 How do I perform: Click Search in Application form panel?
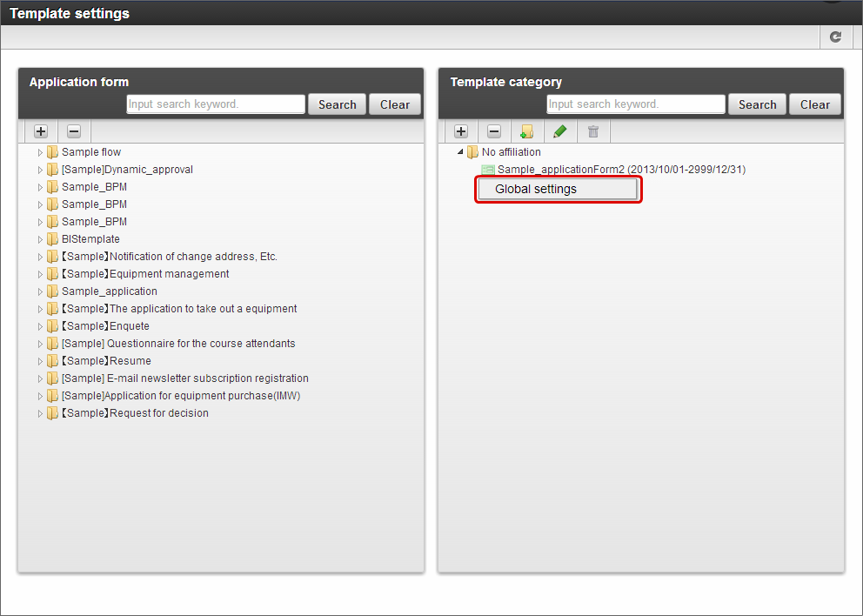337,104
